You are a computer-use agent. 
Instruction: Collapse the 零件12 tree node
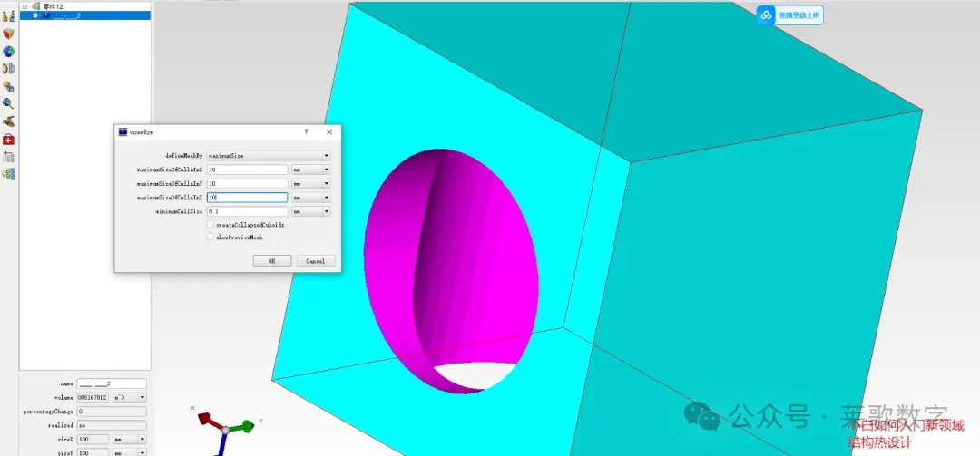[x=25, y=6]
